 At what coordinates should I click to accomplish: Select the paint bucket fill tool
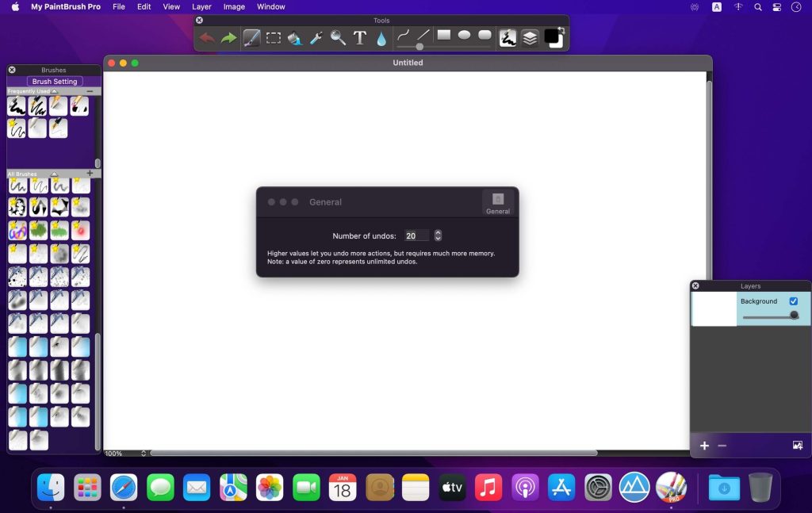point(294,36)
